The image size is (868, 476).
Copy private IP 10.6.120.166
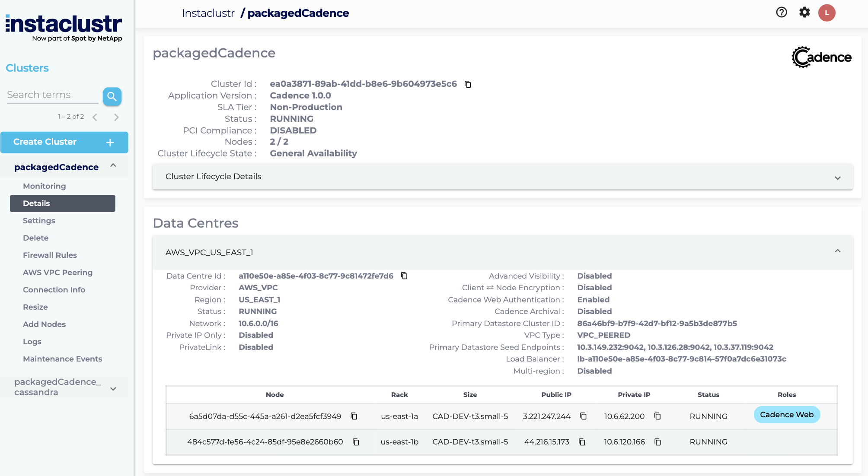(657, 442)
